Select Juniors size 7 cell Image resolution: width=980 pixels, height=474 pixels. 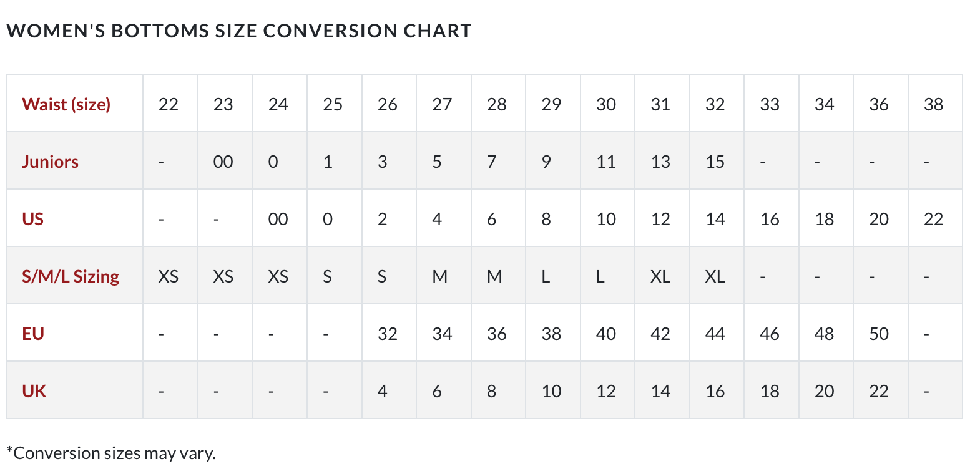(499, 161)
